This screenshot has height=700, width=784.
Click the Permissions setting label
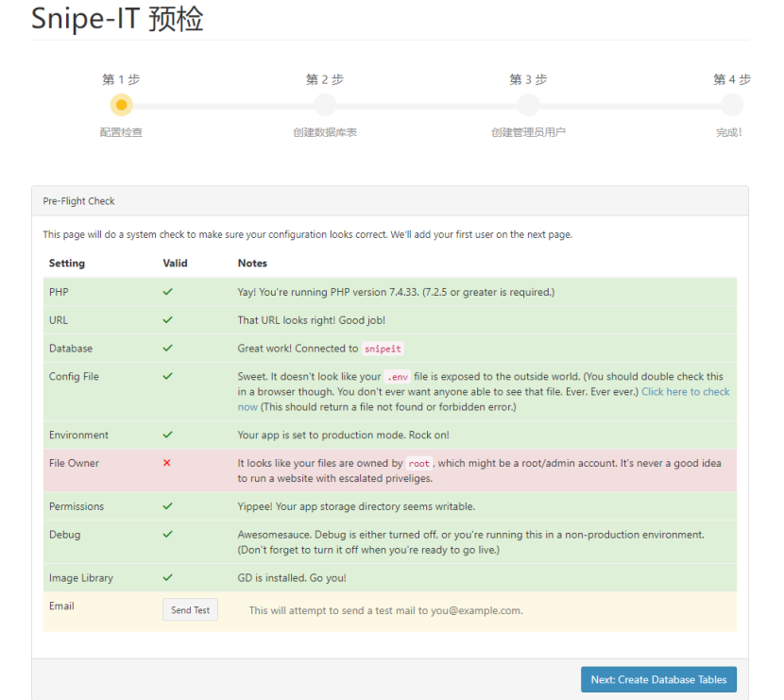point(77,506)
